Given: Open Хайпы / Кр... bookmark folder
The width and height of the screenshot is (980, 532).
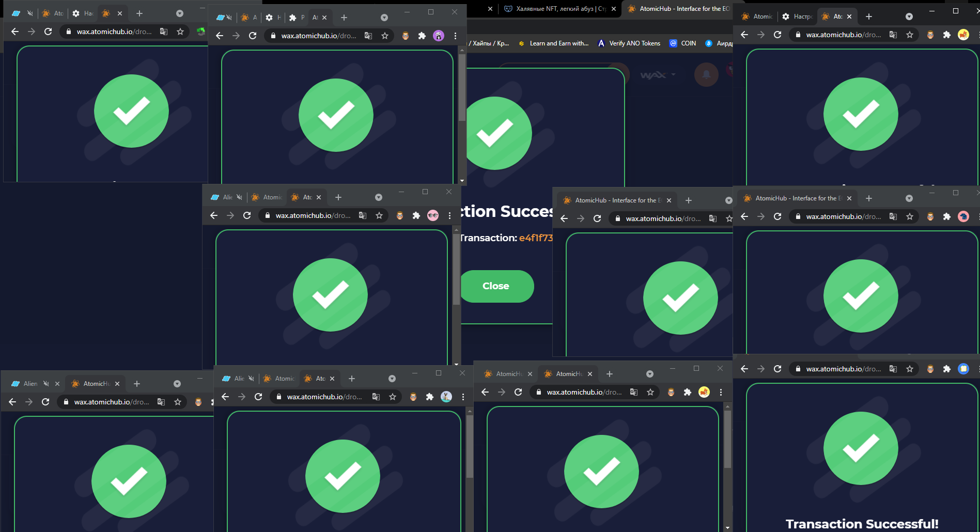Looking at the screenshot, I should tap(488, 43).
